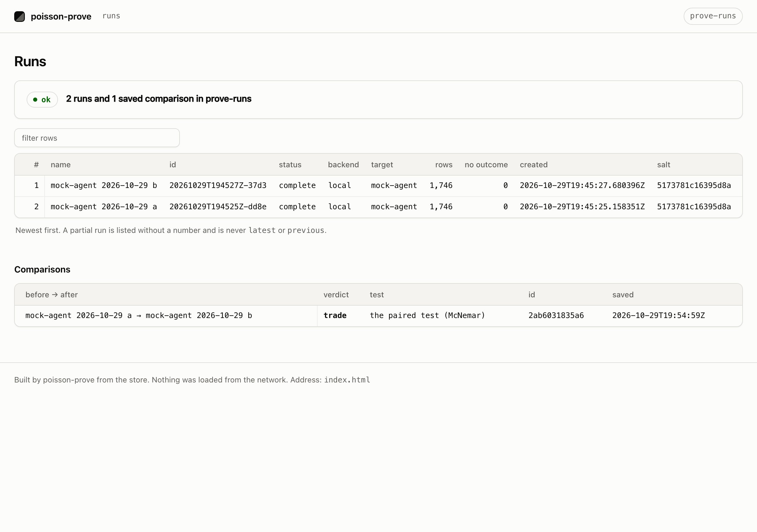Click complete status of run a
The image size is (757, 532).
coord(297,207)
